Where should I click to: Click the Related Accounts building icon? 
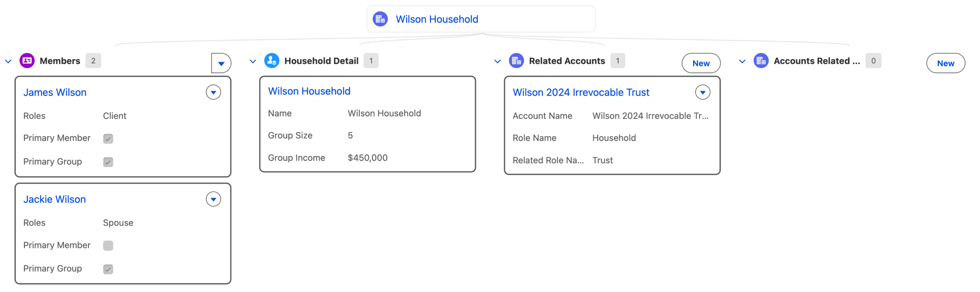(x=516, y=60)
